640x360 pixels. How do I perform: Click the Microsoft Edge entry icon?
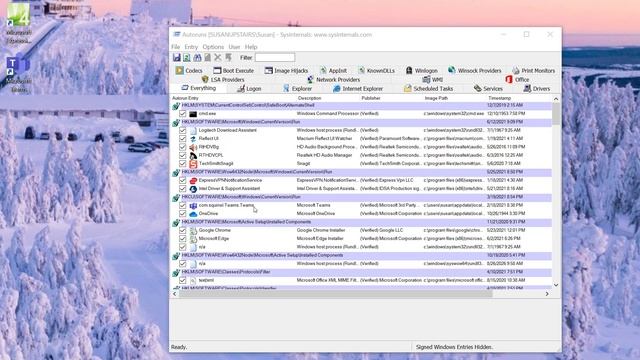coord(193,239)
